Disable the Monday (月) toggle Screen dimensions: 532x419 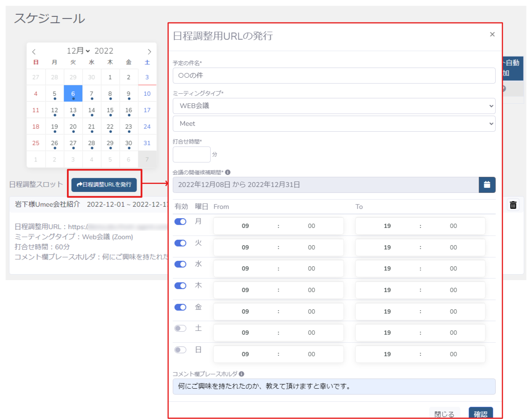coord(180,222)
